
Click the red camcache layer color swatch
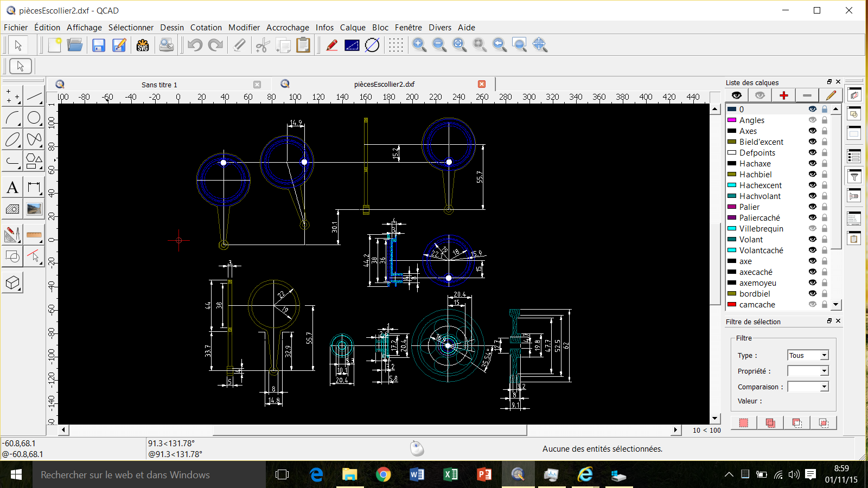pos(732,304)
